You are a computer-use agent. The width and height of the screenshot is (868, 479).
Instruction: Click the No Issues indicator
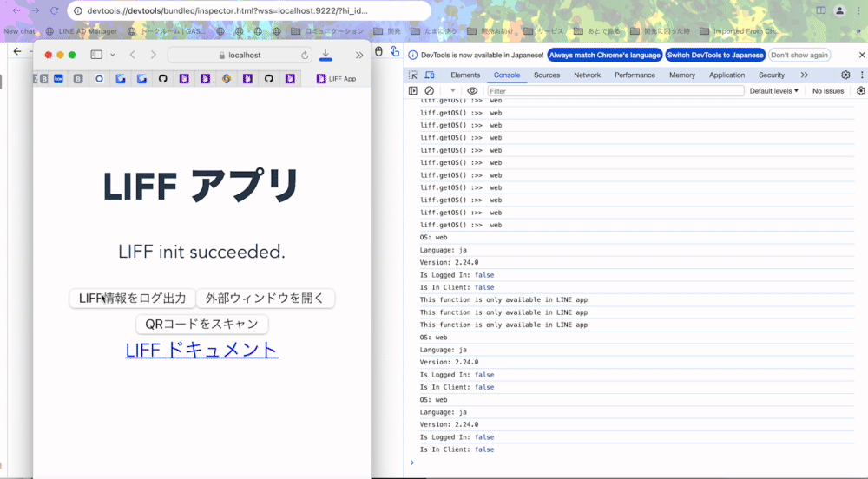coord(827,91)
